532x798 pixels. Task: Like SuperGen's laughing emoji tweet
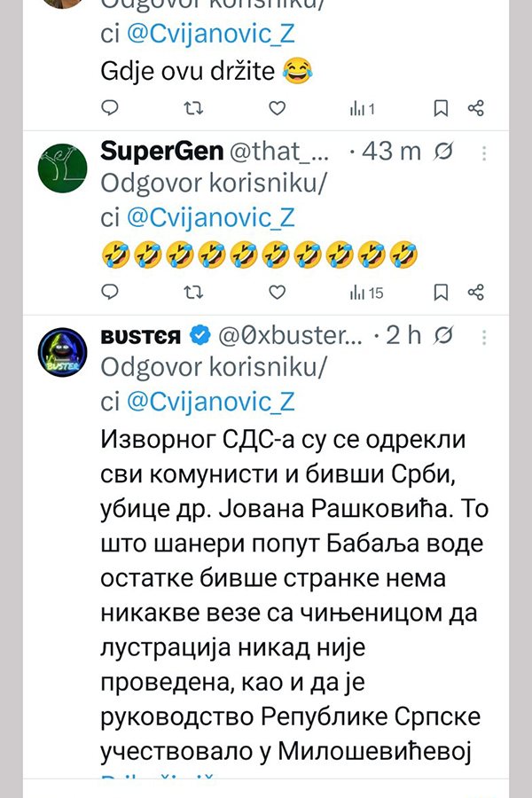[x=277, y=291]
